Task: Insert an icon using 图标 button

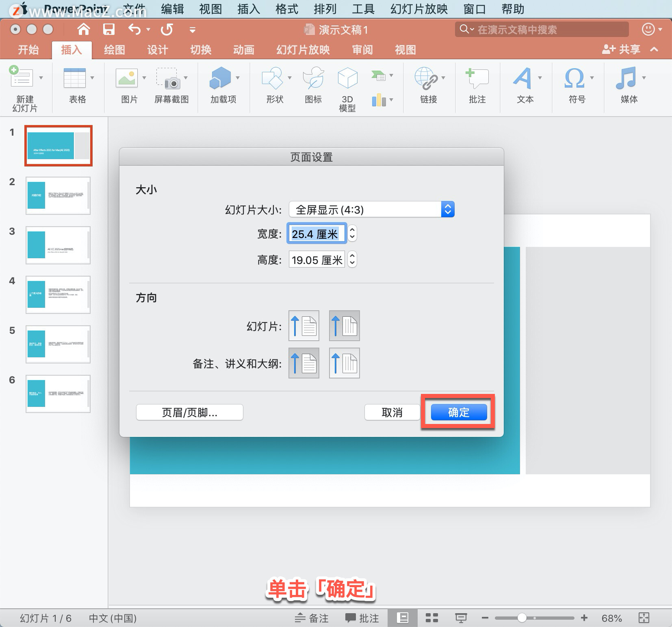Action: point(313,78)
